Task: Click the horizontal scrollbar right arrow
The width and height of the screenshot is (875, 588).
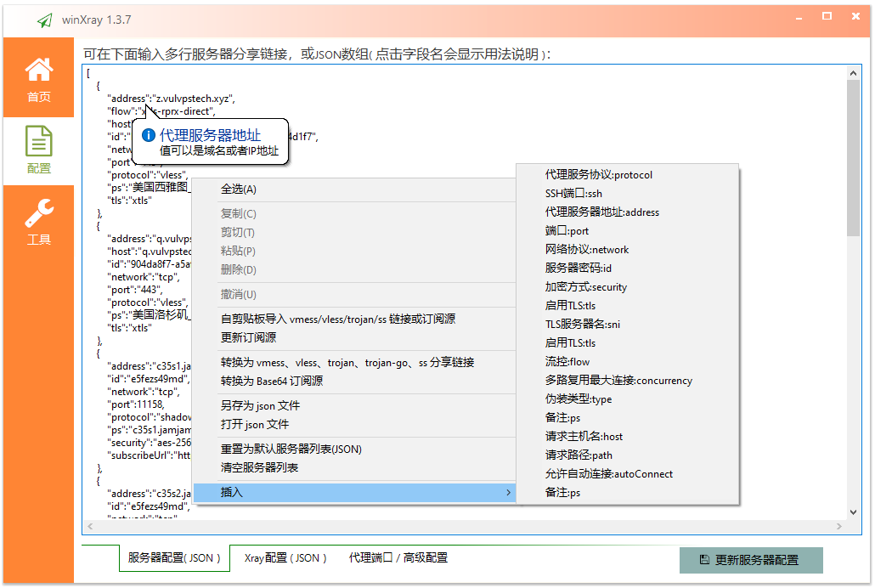Action: tap(838, 526)
